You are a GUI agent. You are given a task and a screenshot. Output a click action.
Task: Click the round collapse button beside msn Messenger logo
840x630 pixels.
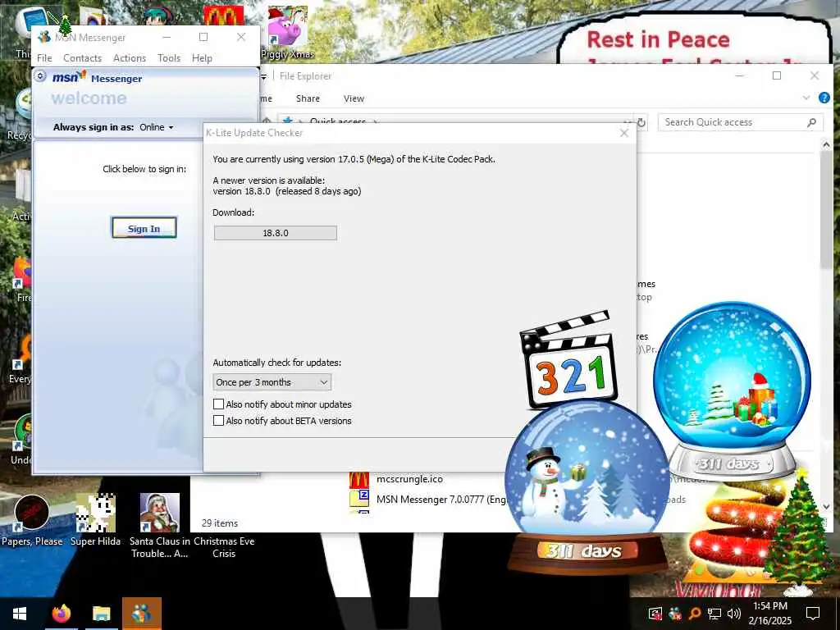click(40, 76)
